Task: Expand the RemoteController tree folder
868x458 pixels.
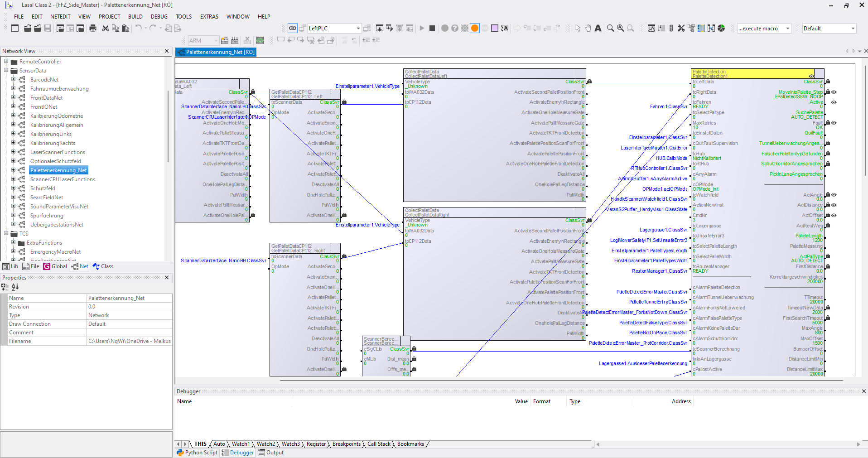Action: point(6,61)
